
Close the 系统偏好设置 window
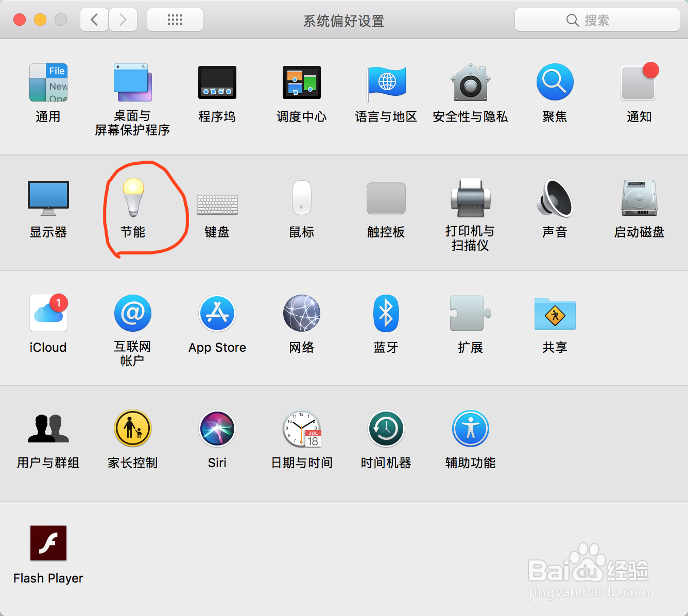point(20,20)
